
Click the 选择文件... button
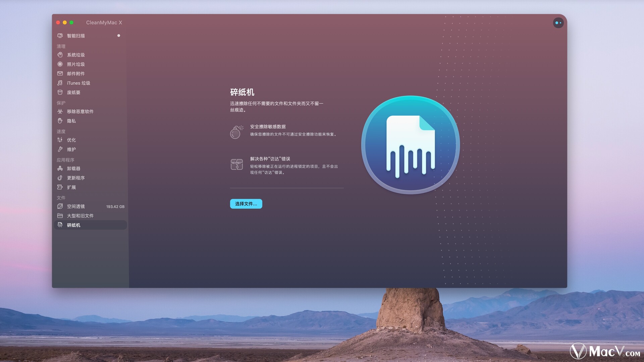(x=246, y=204)
